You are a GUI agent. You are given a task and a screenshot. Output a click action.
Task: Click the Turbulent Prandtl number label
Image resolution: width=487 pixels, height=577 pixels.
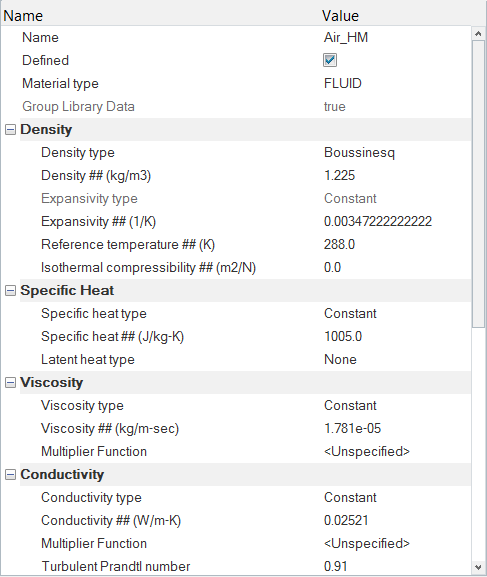pos(116,567)
